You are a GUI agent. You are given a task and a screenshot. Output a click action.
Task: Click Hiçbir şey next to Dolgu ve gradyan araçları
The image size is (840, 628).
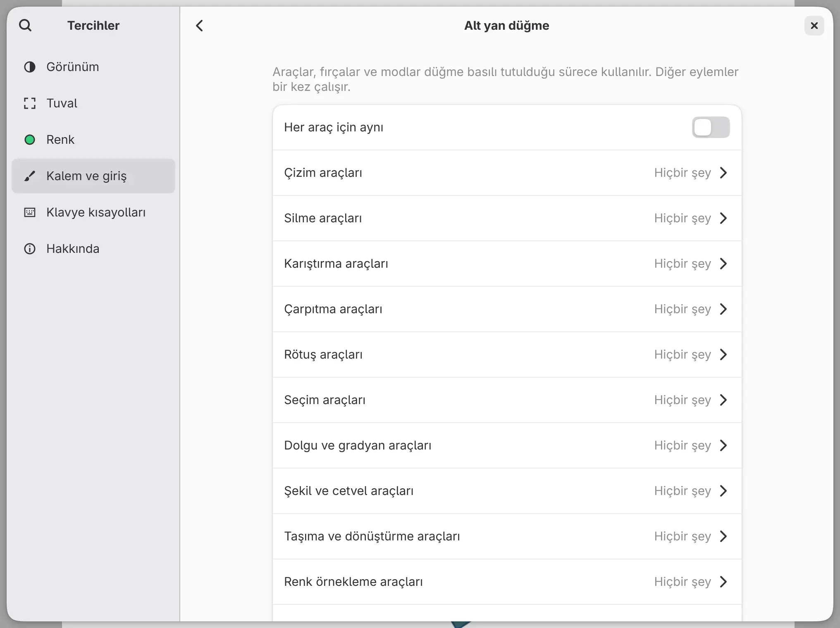click(682, 445)
